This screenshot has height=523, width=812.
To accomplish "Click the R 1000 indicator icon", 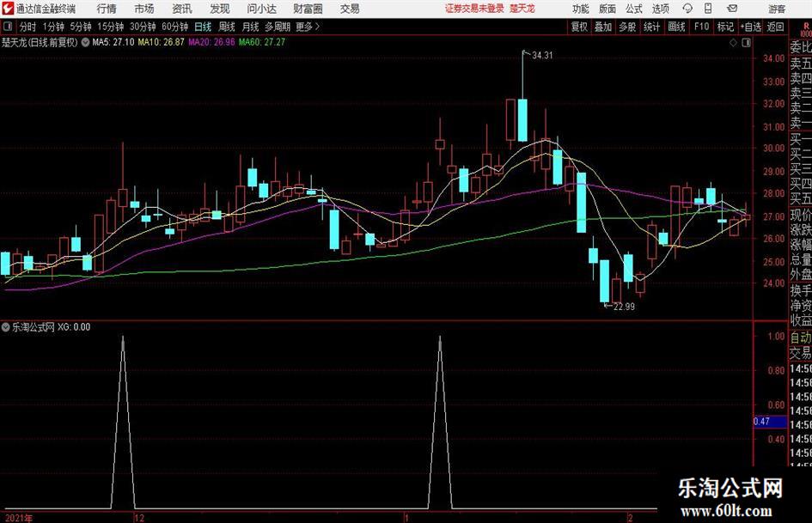I will coord(806,29).
